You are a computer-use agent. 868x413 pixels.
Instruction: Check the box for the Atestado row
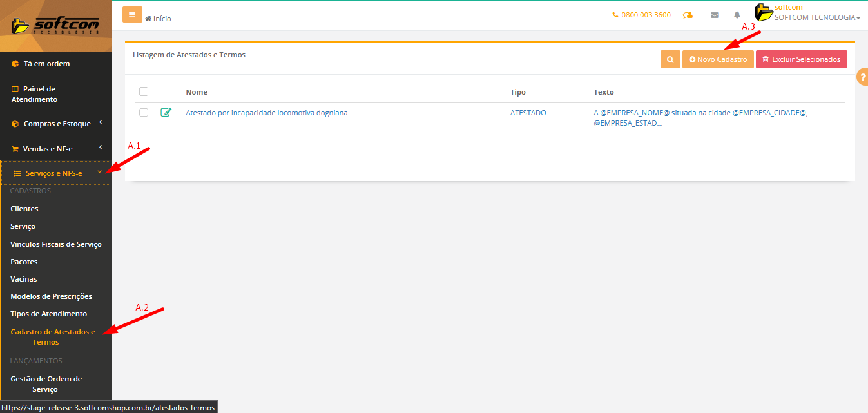pyautogui.click(x=144, y=113)
